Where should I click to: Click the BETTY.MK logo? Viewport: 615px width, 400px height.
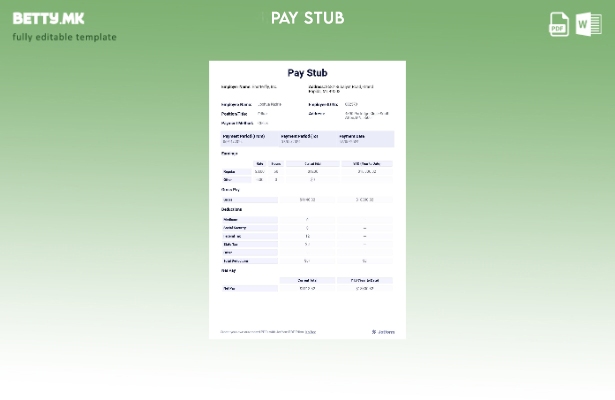[x=48, y=18]
